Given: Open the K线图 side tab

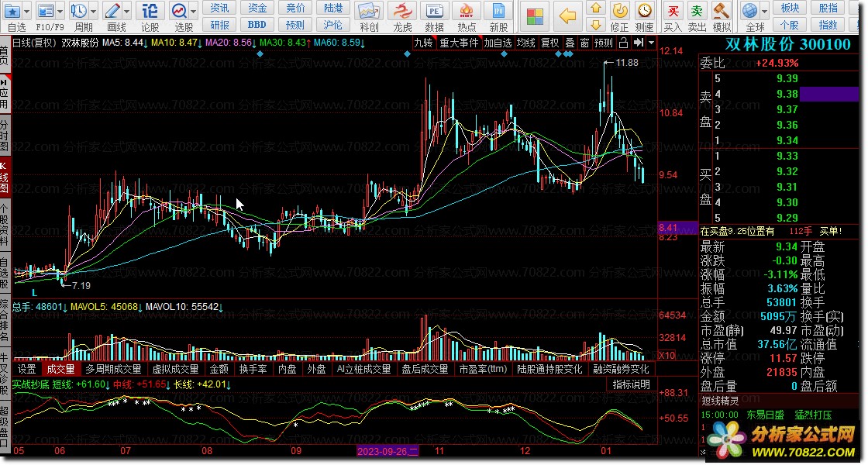Looking at the screenshot, I should 4,177.
